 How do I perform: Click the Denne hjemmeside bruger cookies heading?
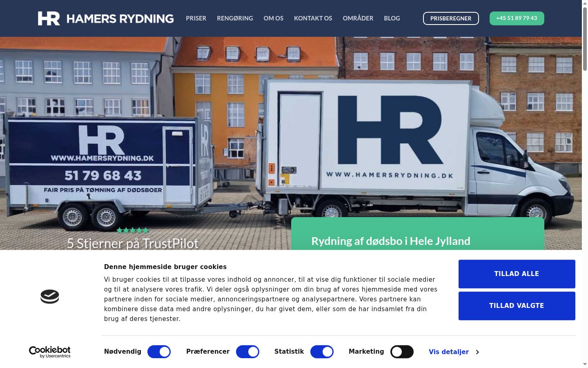[x=165, y=267]
